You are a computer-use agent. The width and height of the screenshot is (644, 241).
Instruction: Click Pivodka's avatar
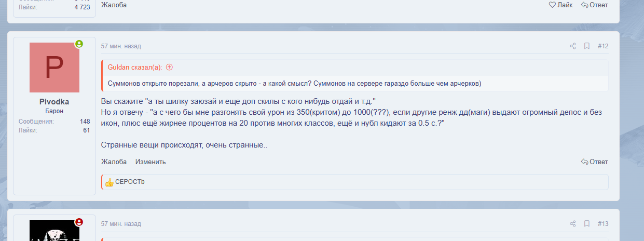coord(54,68)
